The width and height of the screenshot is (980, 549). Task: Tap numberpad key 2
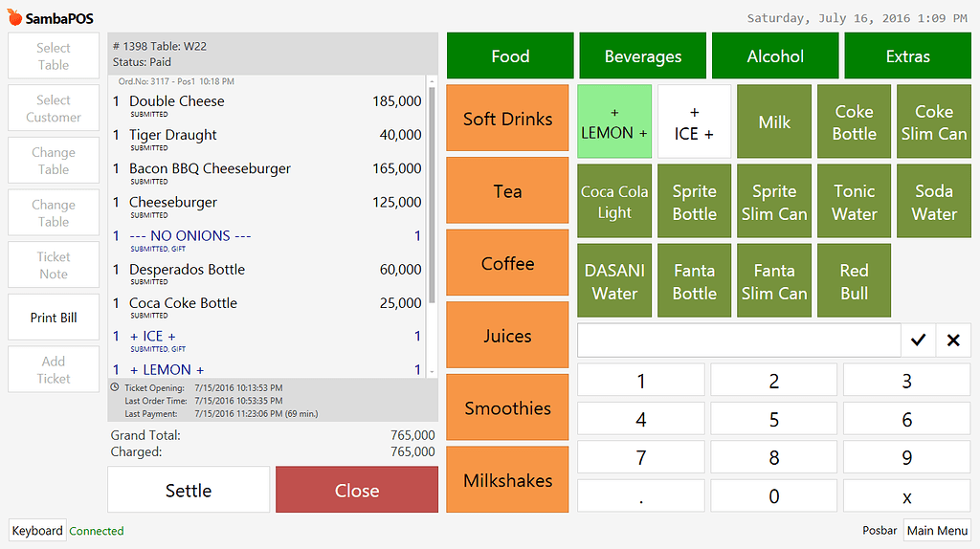coord(773,380)
